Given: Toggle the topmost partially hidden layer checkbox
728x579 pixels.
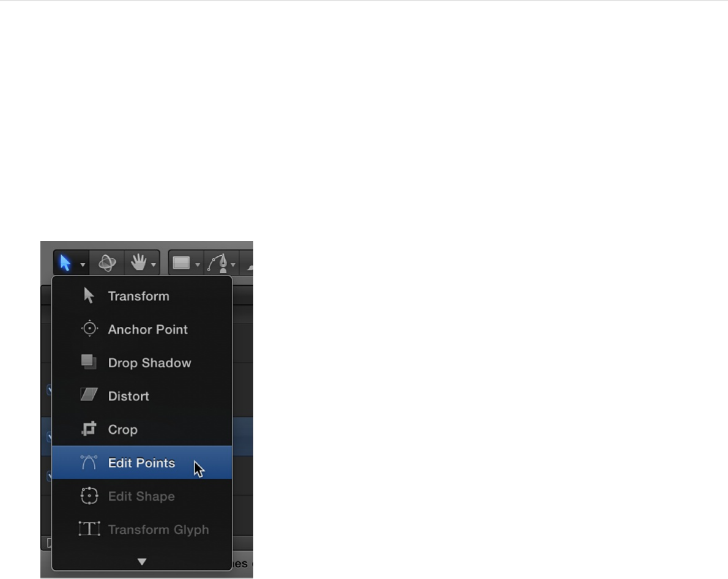Looking at the screenshot, I should pos(49,389).
